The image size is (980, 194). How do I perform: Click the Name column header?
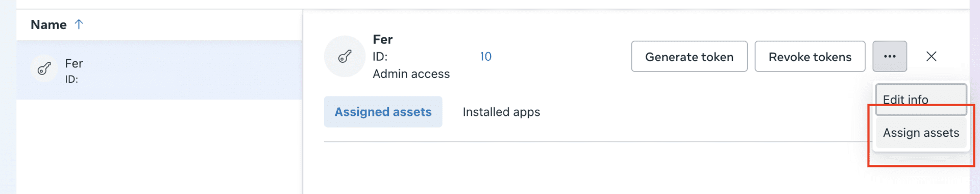(x=49, y=25)
